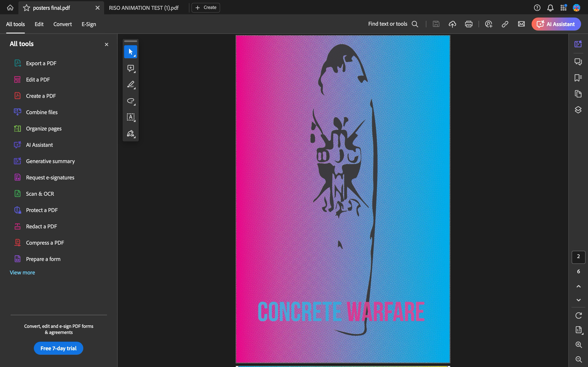
Task: Go to next page chevron
Action: pyautogui.click(x=579, y=300)
